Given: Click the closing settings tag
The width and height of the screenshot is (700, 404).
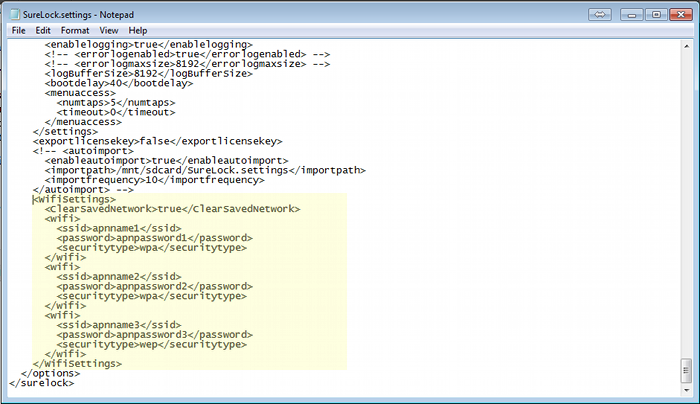Looking at the screenshot, I should [x=65, y=132].
